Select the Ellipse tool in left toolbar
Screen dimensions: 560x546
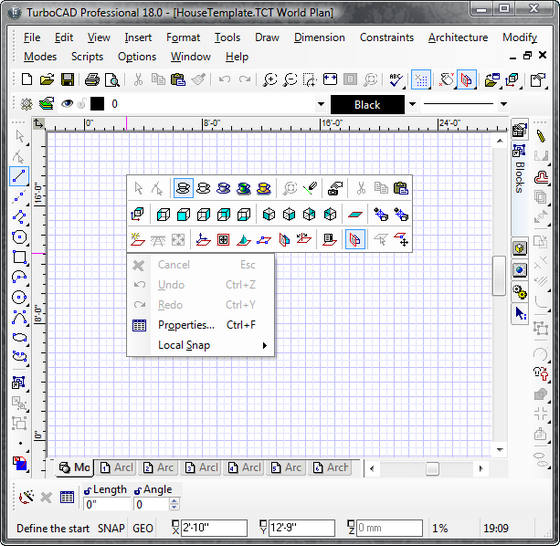coord(19,337)
